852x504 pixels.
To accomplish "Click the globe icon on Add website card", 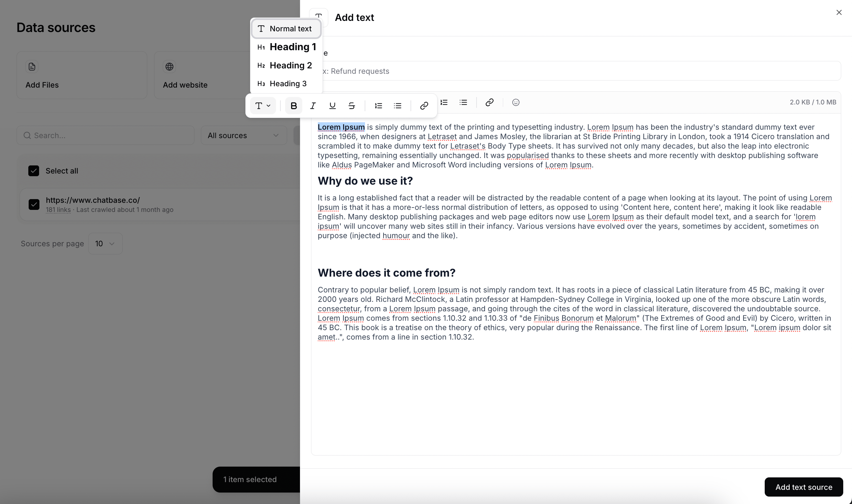I will click(170, 67).
